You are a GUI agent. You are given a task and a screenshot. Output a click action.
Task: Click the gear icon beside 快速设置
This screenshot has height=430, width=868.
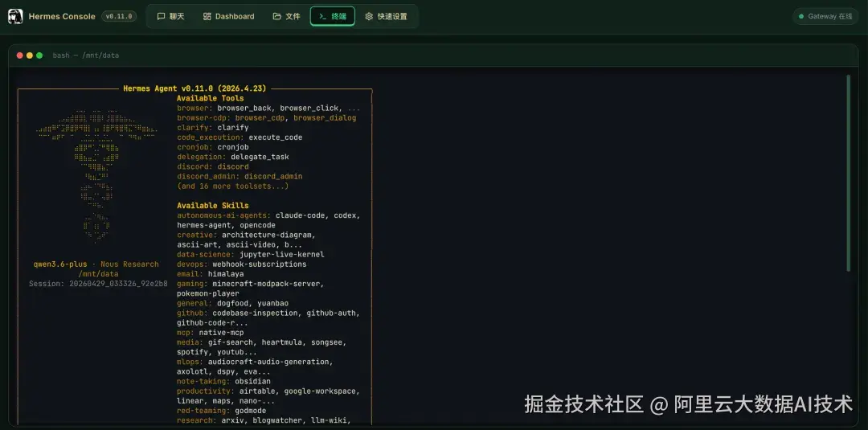click(369, 17)
